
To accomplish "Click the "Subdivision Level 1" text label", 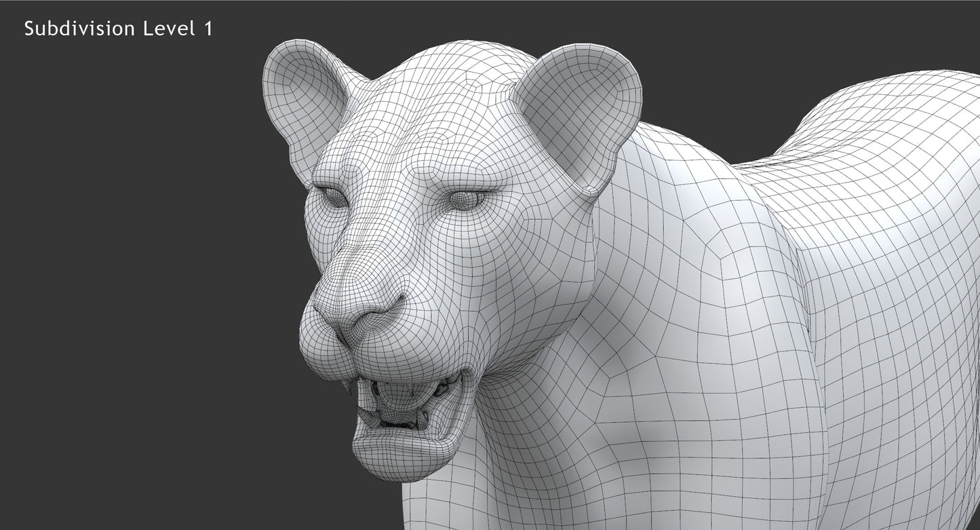I will click(118, 29).
